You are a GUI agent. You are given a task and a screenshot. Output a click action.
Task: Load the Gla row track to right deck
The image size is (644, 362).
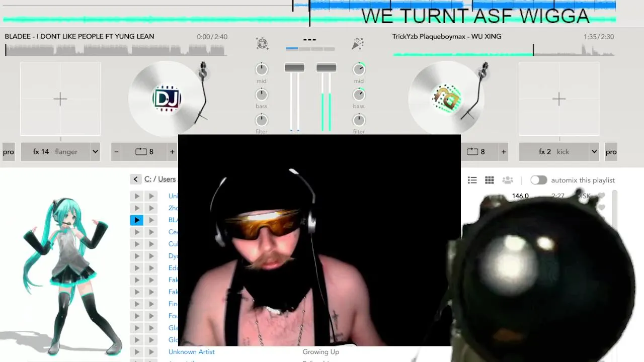pos(151,328)
